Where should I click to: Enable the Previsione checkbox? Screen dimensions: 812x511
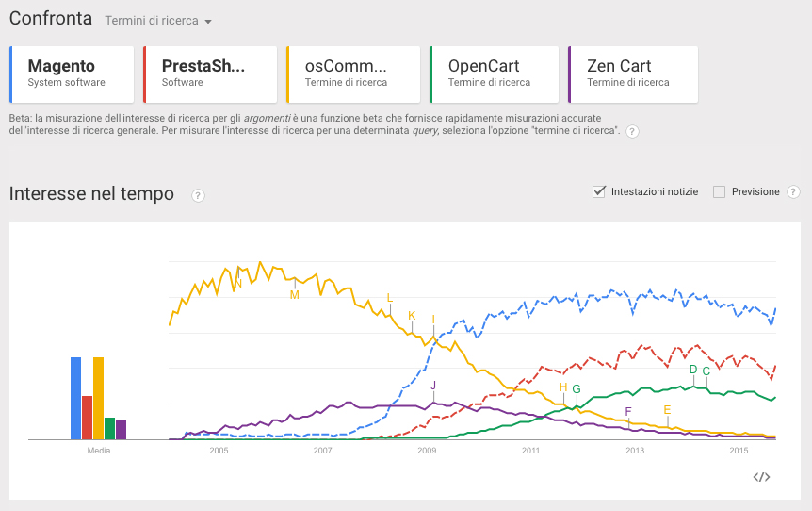720,191
